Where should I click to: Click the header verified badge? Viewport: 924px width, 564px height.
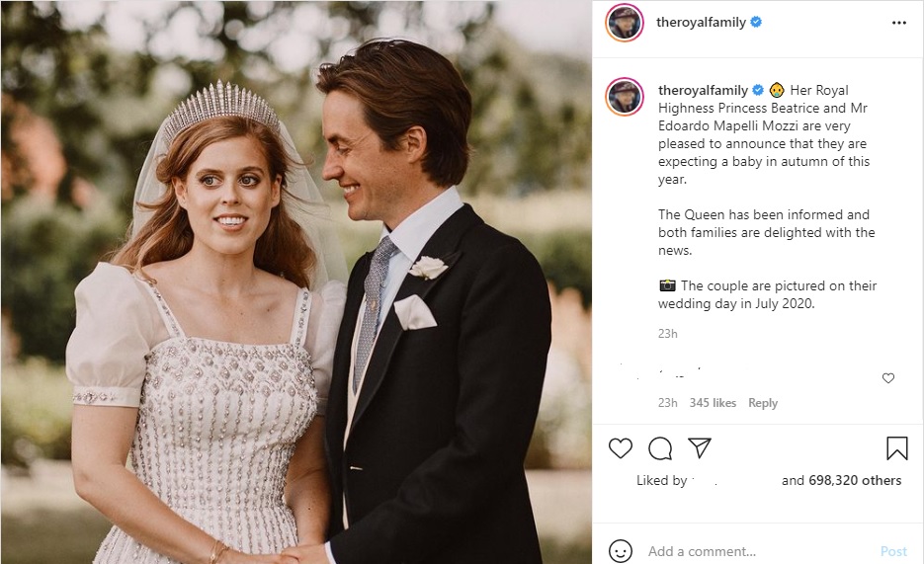pos(757,22)
